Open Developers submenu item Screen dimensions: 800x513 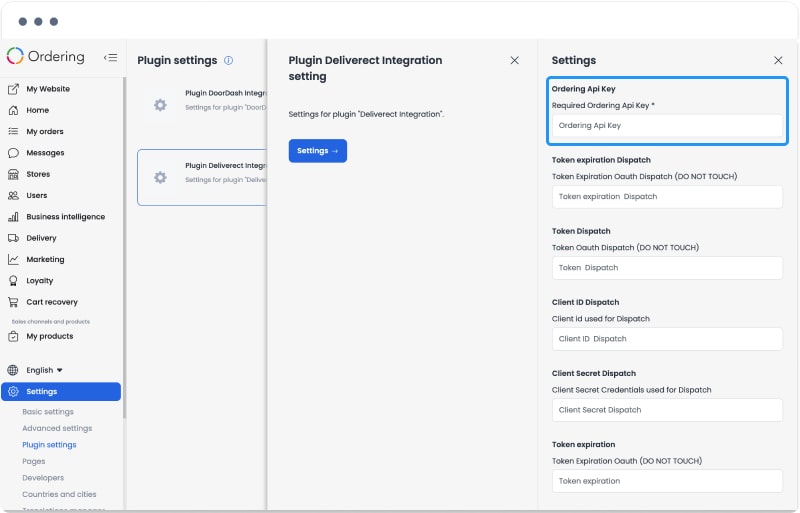(43, 478)
